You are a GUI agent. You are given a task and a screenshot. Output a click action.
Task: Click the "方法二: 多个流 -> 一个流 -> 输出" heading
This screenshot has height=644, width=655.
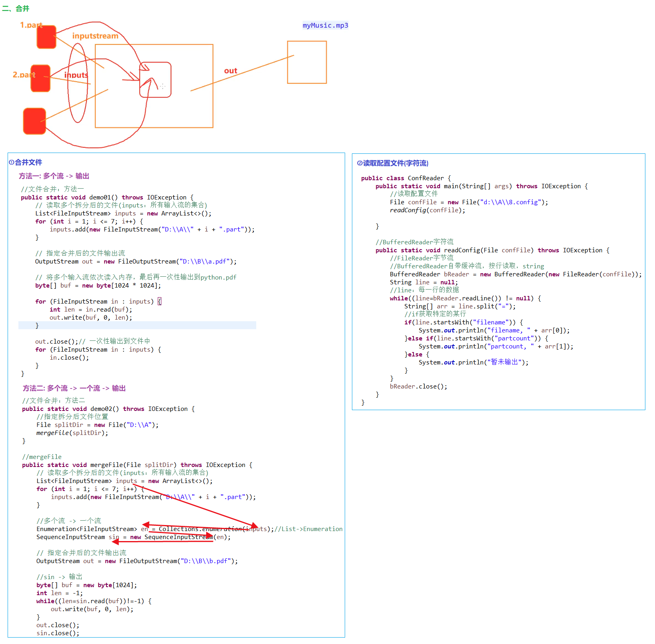click(x=74, y=388)
